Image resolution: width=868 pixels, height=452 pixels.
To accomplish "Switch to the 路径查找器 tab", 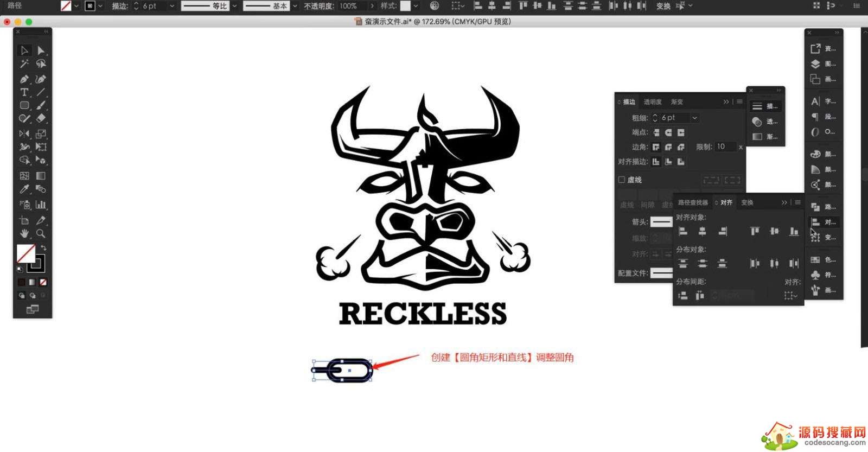I will click(693, 202).
